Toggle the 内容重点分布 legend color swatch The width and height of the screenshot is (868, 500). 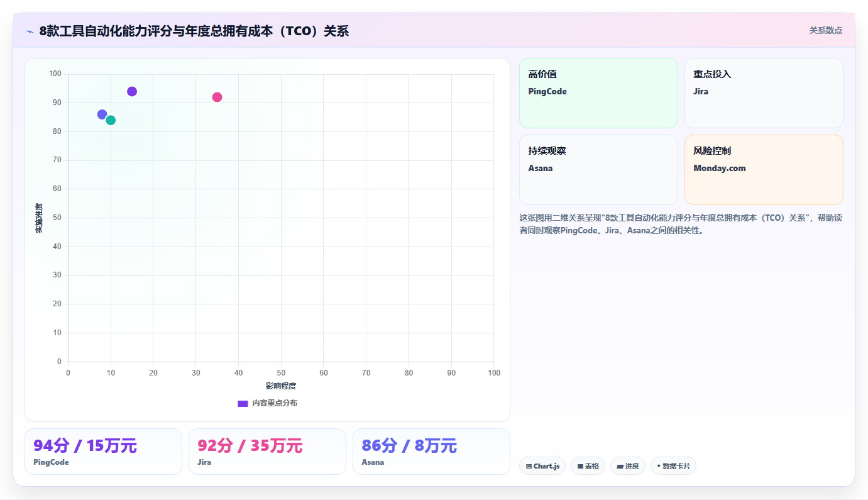243,403
